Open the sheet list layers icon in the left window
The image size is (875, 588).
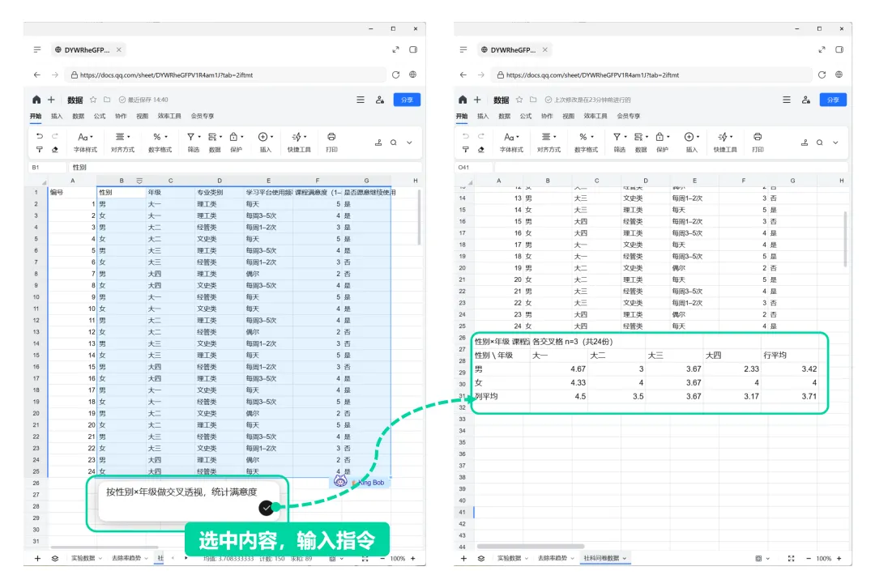[x=55, y=558]
